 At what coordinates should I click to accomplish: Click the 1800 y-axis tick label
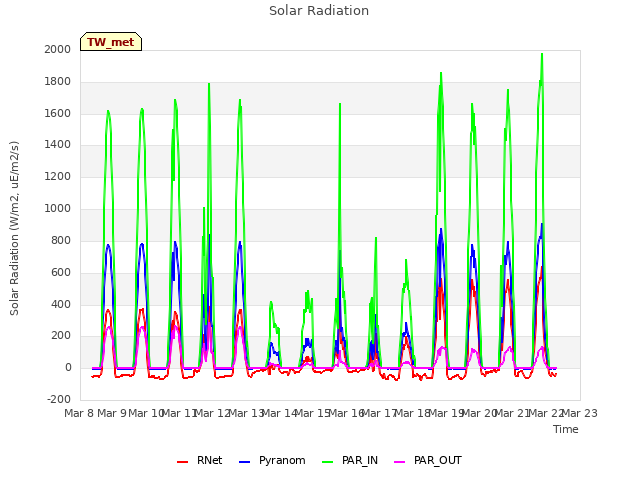click(x=58, y=82)
